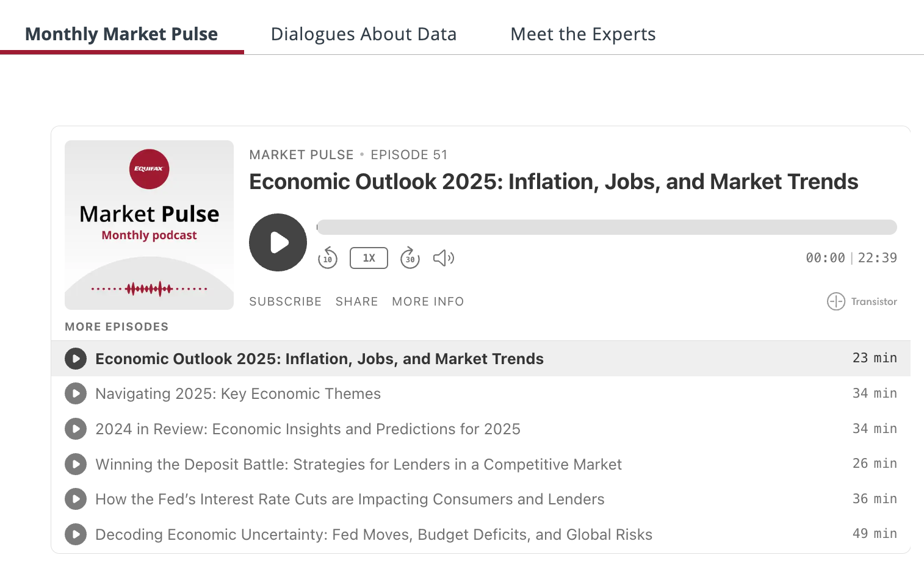Image resolution: width=924 pixels, height=566 pixels.
Task: Click the Market Pulse podcast cover art
Action: click(149, 225)
